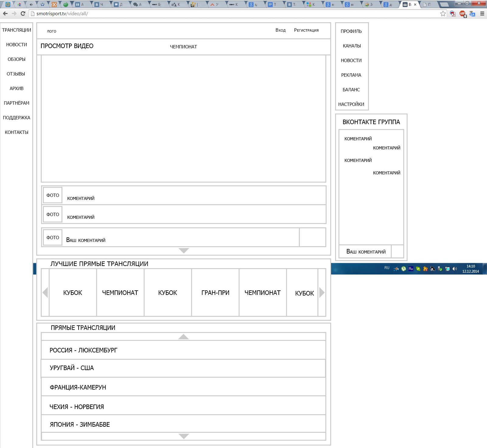Open НОВОСТИ in the right profile menu
This screenshot has width=487, height=448.
pos(351,61)
